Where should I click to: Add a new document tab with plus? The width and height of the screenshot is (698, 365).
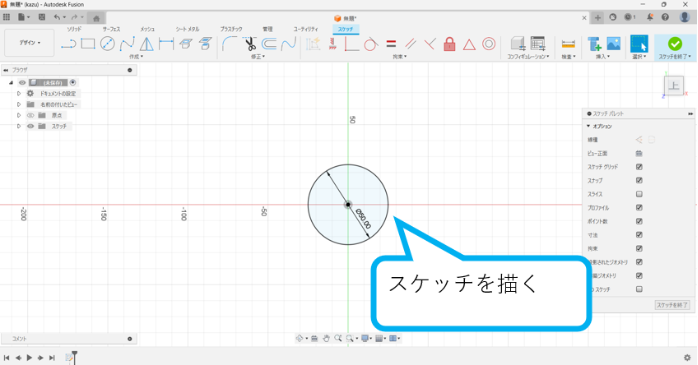point(598,18)
